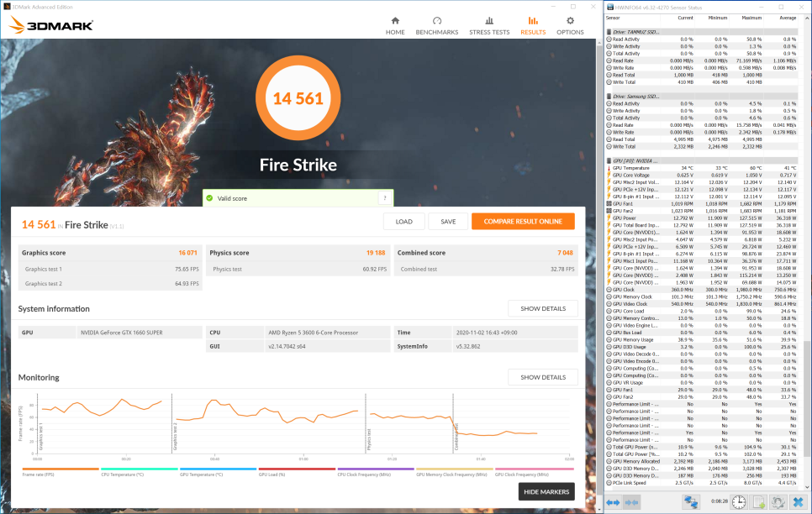Select the GPU Fan1 RPM sensor row

pos(704,204)
